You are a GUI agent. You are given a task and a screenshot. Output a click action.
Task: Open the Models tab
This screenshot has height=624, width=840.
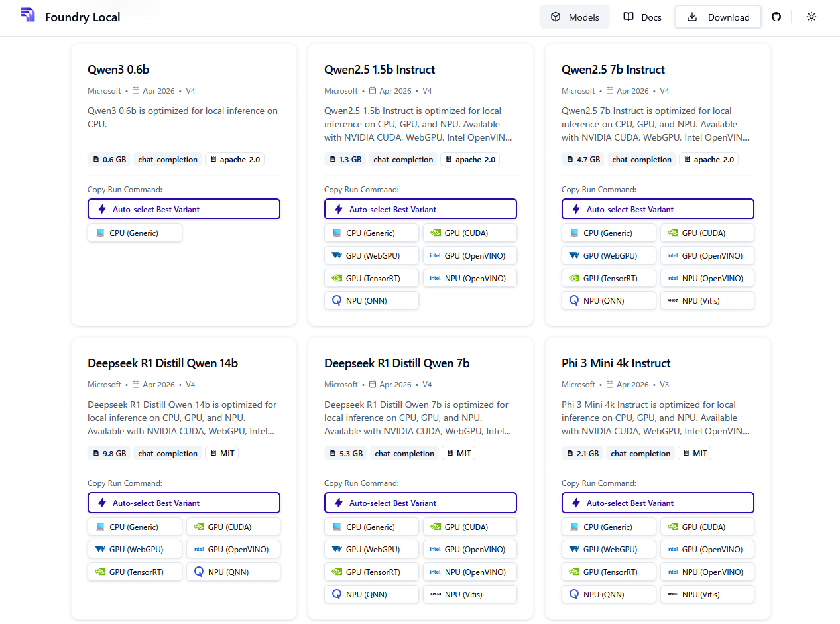coord(574,17)
